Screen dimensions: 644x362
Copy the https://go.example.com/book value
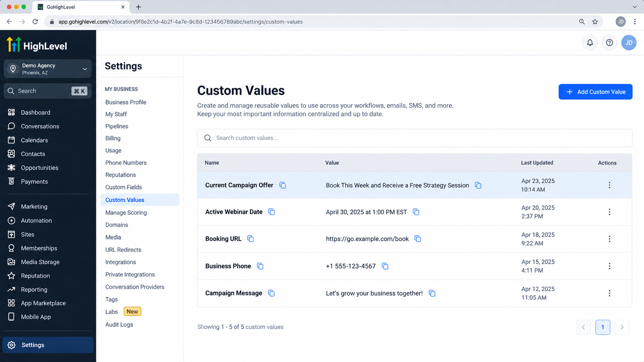[418, 239]
